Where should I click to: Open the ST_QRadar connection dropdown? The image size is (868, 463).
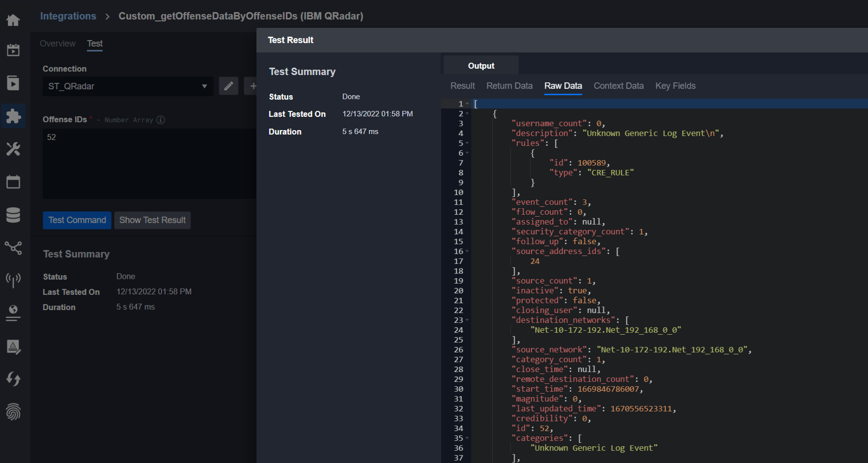128,86
